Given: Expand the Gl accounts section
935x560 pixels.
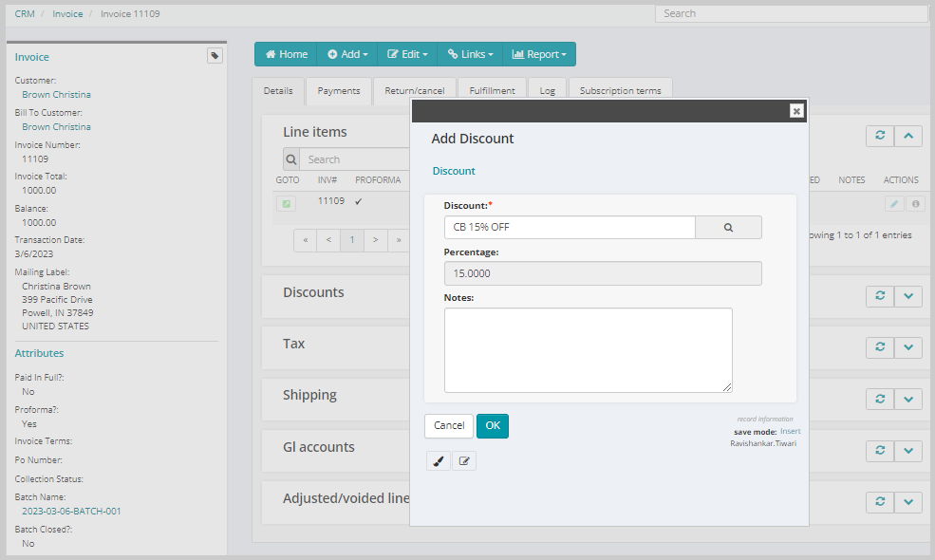Looking at the screenshot, I should [908, 450].
